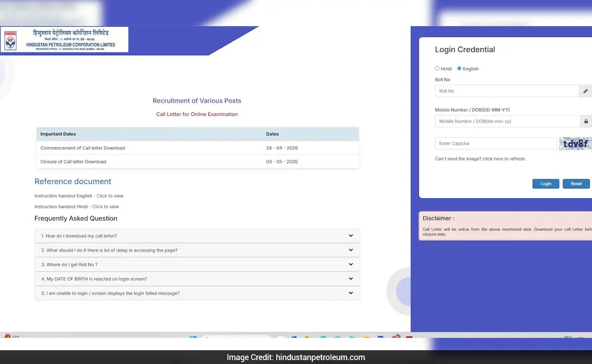
Task: Click the captcha image
Action: [575, 144]
